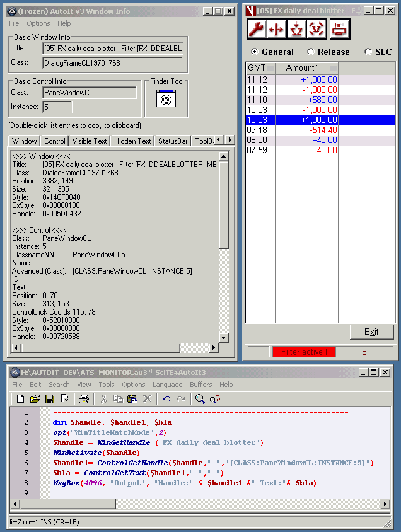Click the printer icon in deal blotter toolbar
This screenshot has width=401, height=532.
(x=339, y=29)
